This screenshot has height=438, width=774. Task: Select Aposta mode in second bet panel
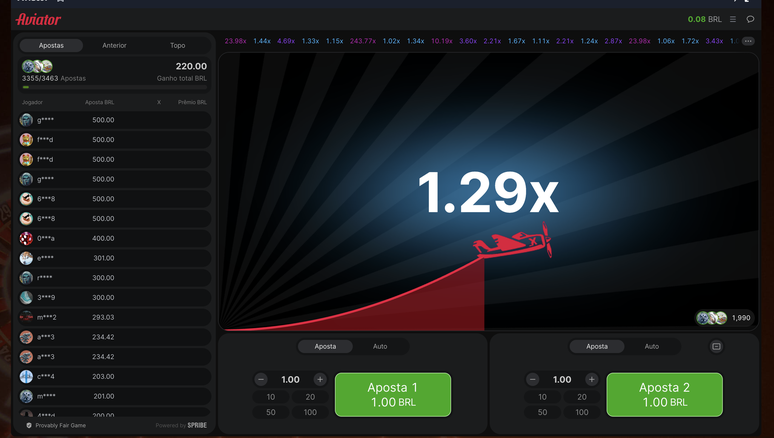(597, 346)
